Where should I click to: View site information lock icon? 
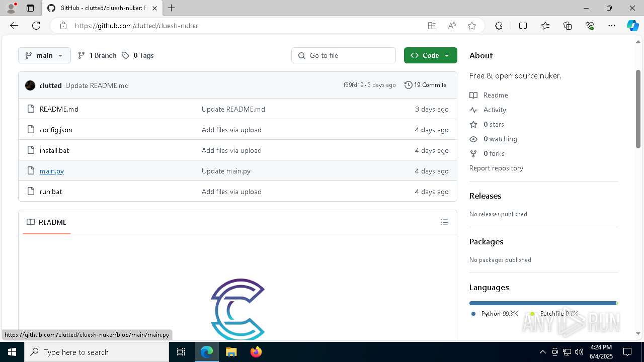[63, 26]
